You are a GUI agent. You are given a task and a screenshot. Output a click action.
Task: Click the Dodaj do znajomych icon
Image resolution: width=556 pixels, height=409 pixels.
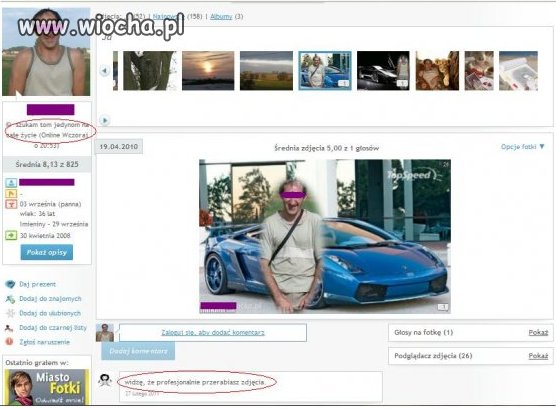pyautogui.click(x=10, y=299)
